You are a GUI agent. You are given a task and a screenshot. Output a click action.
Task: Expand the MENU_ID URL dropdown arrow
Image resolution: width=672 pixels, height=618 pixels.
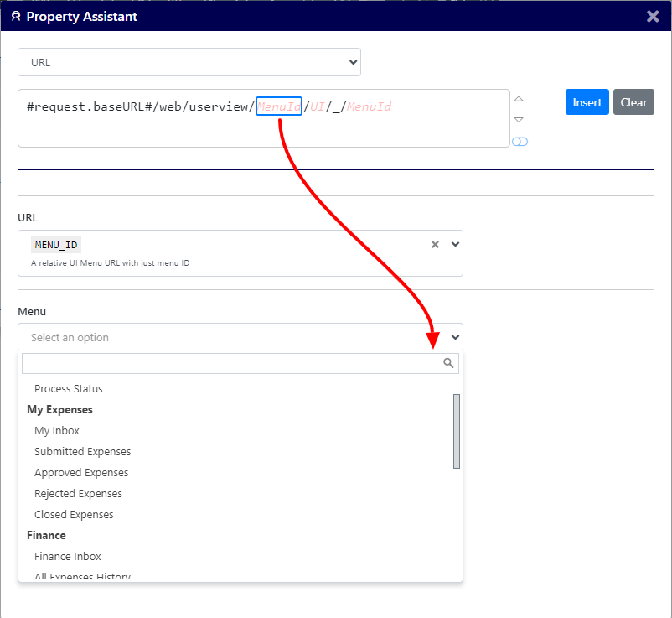coord(455,245)
